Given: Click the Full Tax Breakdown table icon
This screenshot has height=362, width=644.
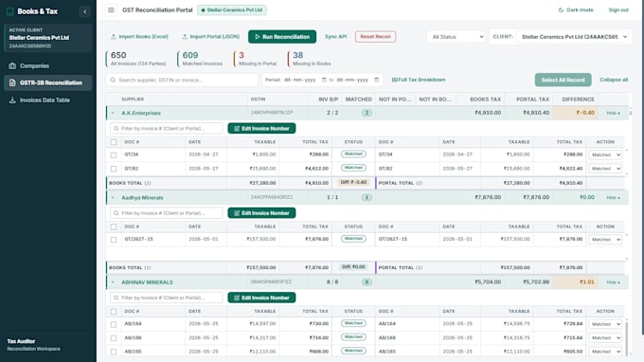Looking at the screenshot, I should 394,80.
